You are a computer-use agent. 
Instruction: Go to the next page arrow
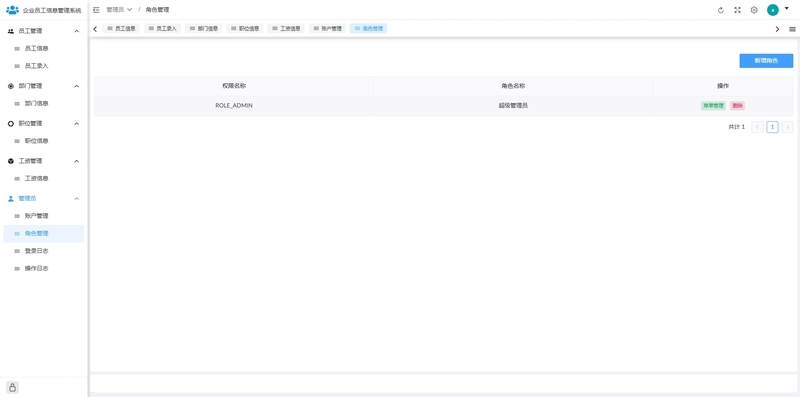pyautogui.click(x=787, y=127)
